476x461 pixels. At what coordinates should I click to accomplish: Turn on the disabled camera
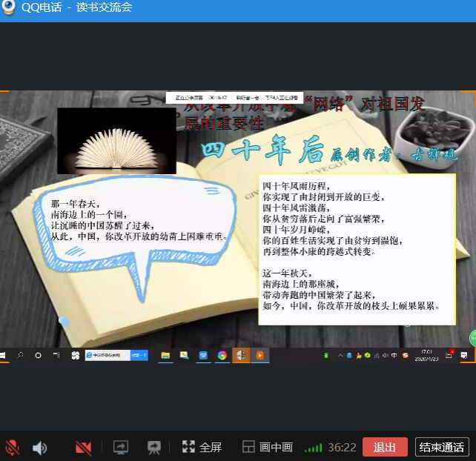[83, 447]
